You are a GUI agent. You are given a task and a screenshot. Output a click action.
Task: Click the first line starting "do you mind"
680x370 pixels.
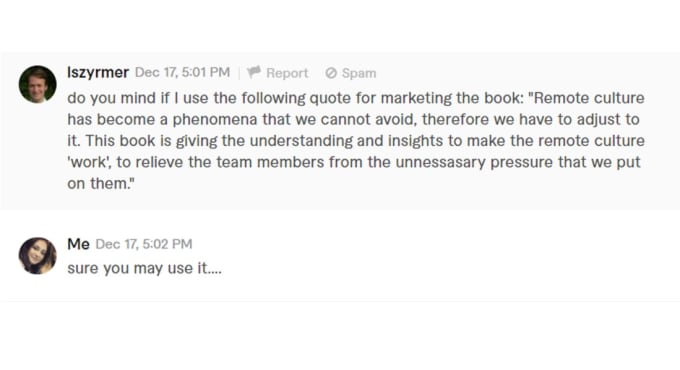356,98
